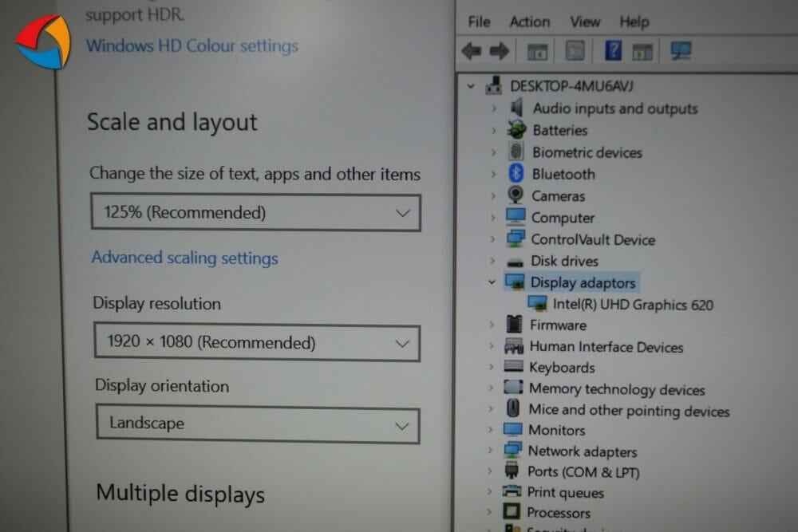Expand the Bluetooth node arrow
This screenshot has height=532, width=798.
[x=493, y=174]
